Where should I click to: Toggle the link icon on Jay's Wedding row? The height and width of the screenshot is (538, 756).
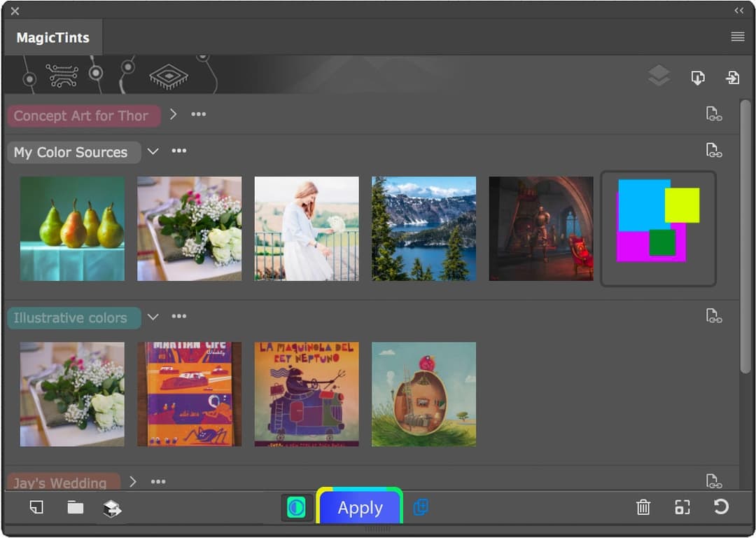[714, 481]
